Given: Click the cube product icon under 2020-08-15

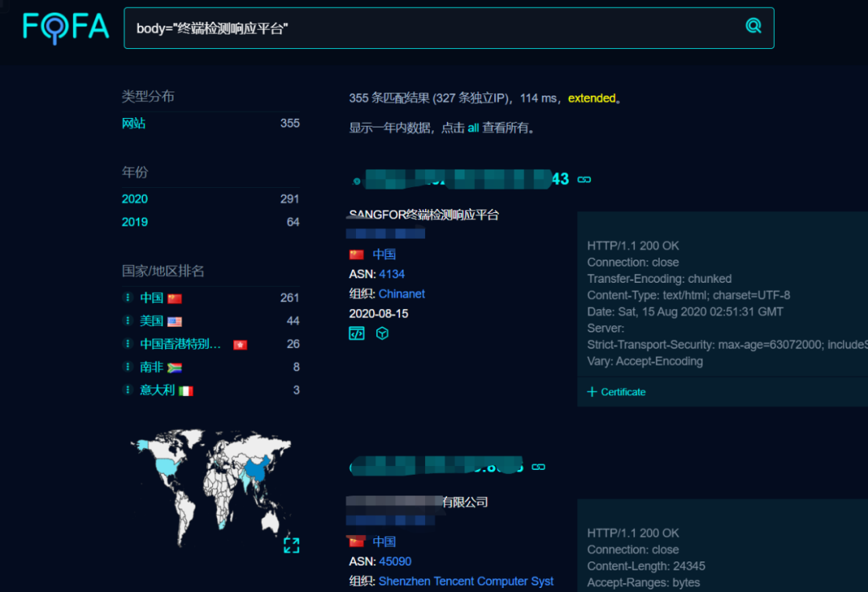Looking at the screenshot, I should [382, 333].
